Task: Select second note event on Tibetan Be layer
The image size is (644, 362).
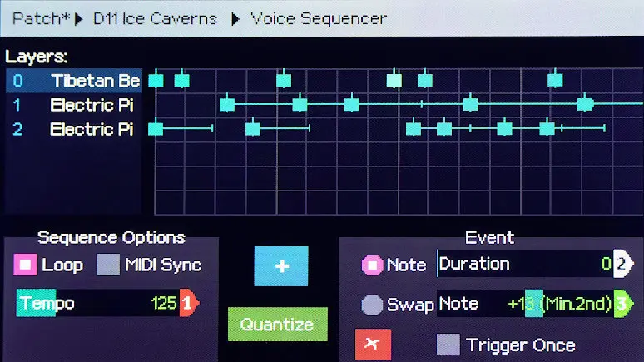Action: 182,80
